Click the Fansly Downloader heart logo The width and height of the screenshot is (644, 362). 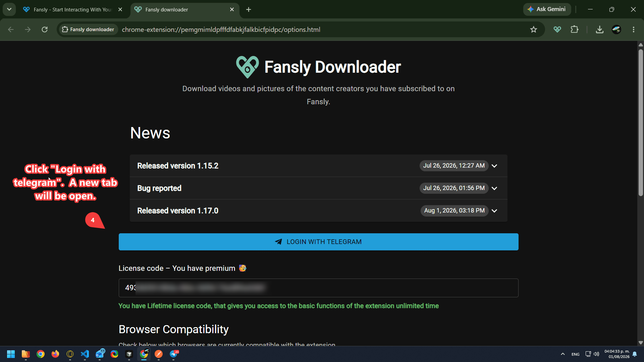[x=248, y=67]
